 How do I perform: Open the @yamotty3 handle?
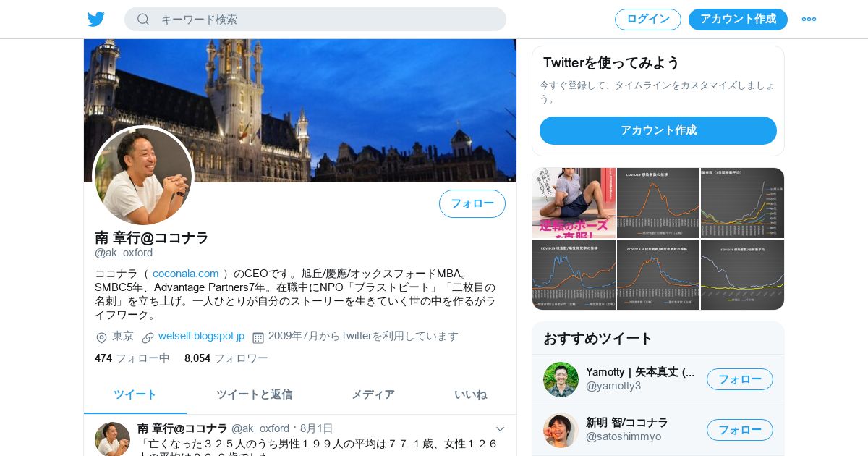[x=613, y=386]
